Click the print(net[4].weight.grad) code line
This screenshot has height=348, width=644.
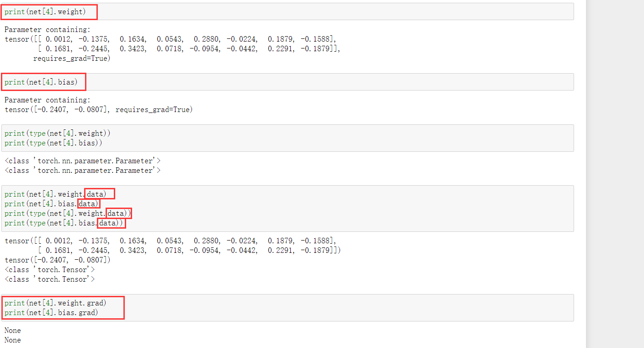coord(55,303)
